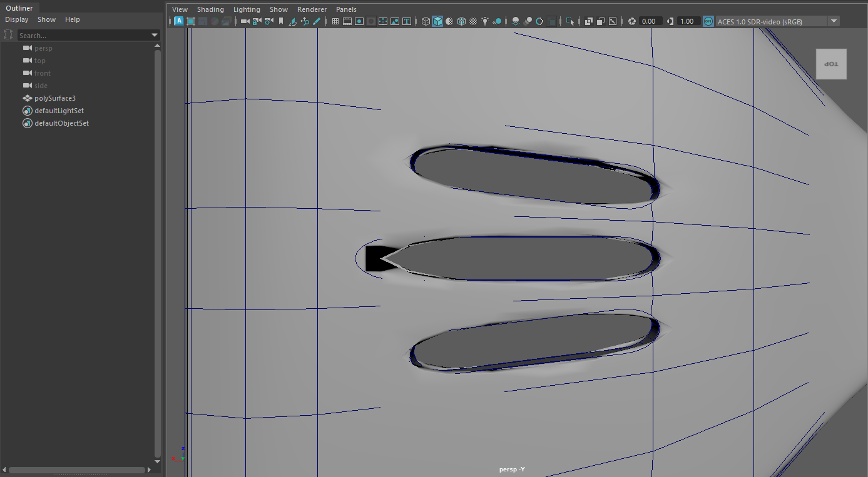Click the Safe action icon
Screen dimensions: 868x477
pyautogui.click(x=395, y=21)
